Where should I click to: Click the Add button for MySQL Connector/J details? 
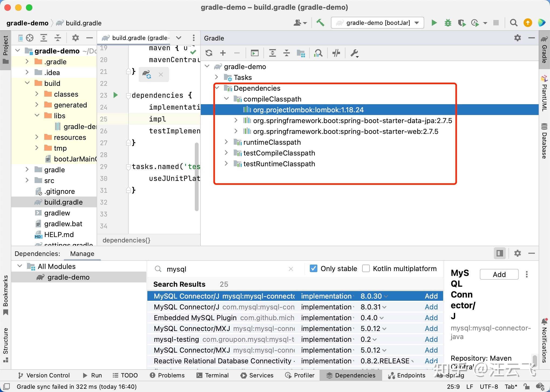(499, 275)
